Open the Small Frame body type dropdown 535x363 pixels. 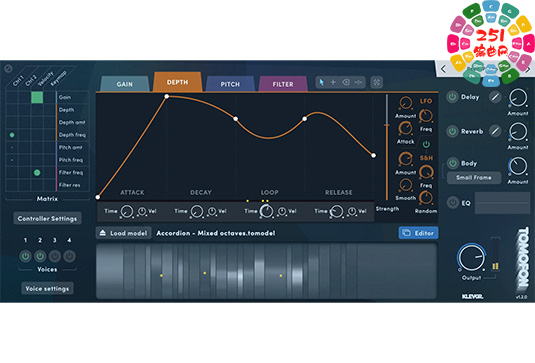(474, 178)
